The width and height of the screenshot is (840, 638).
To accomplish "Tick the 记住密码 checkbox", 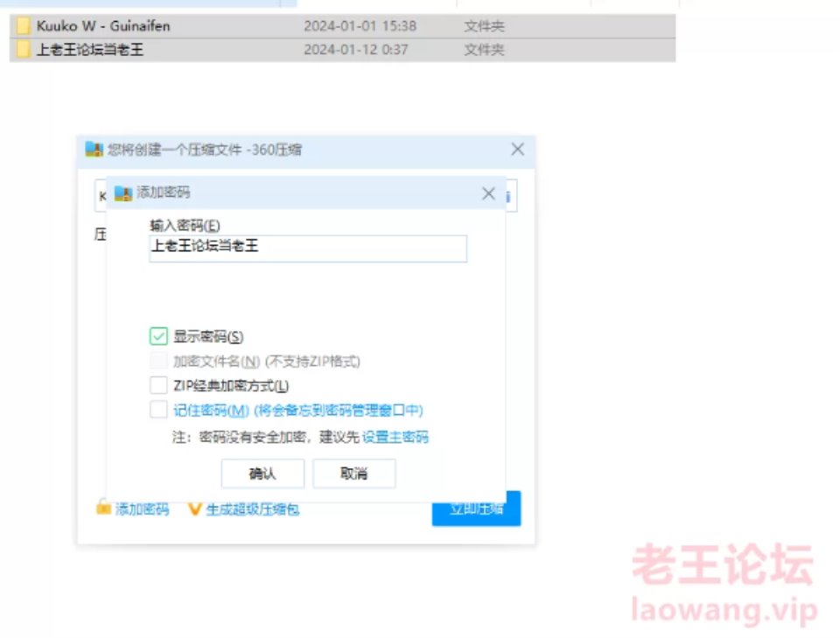I will [158, 410].
